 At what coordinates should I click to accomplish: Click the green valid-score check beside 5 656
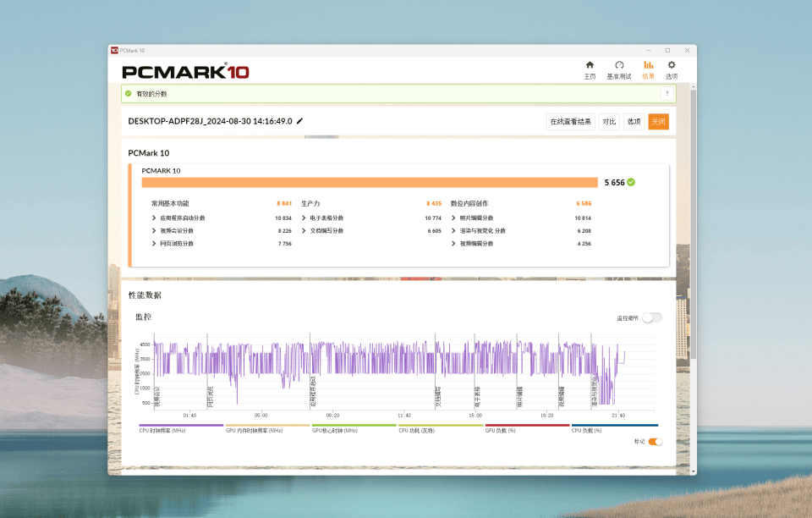[x=631, y=182]
